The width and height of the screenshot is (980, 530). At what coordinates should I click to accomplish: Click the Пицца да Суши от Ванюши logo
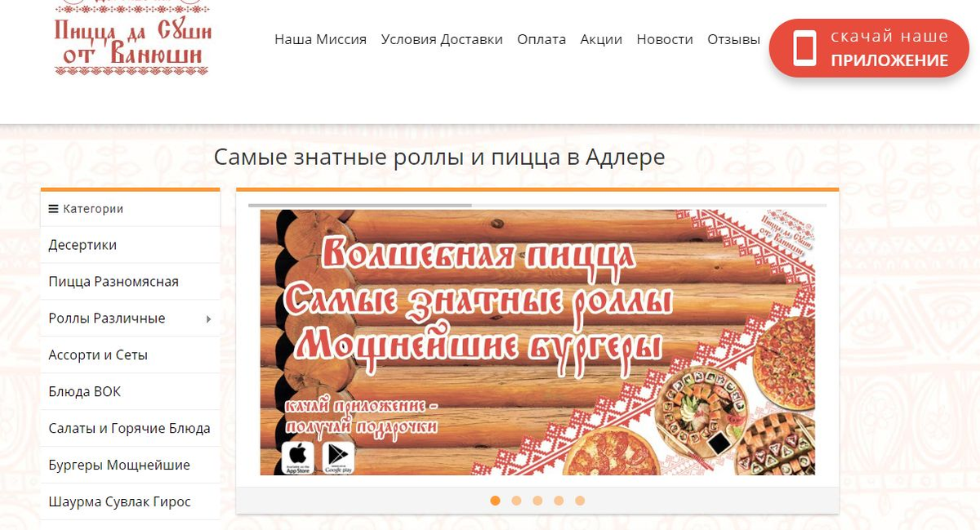[x=132, y=38]
